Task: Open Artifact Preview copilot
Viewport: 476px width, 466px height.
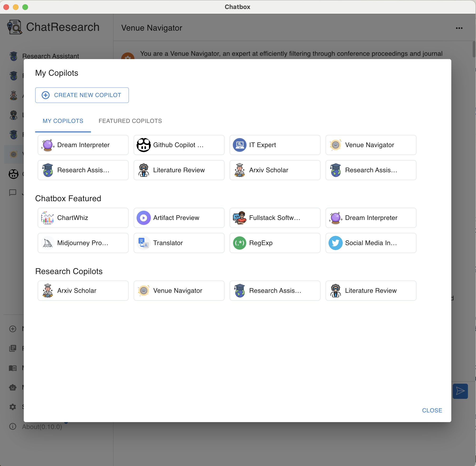Action: (x=179, y=218)
